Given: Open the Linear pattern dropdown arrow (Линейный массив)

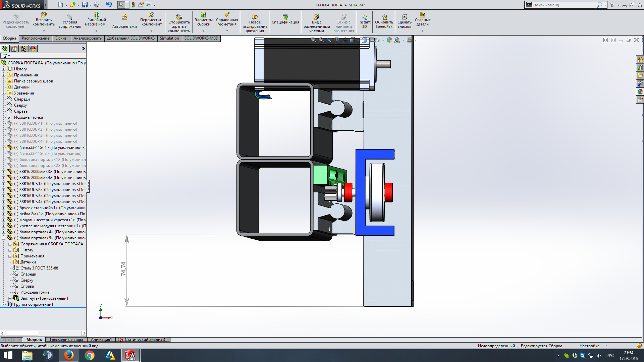Looking at the screenshot, I should pos(97,31).
